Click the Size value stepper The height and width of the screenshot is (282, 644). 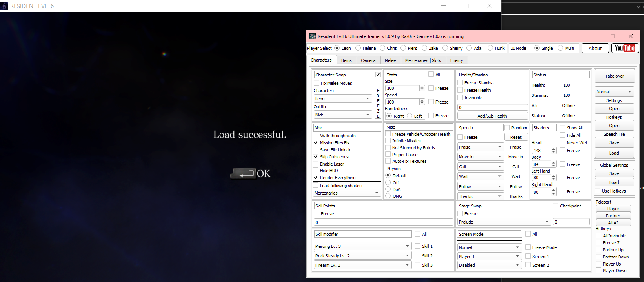[422, 88]
